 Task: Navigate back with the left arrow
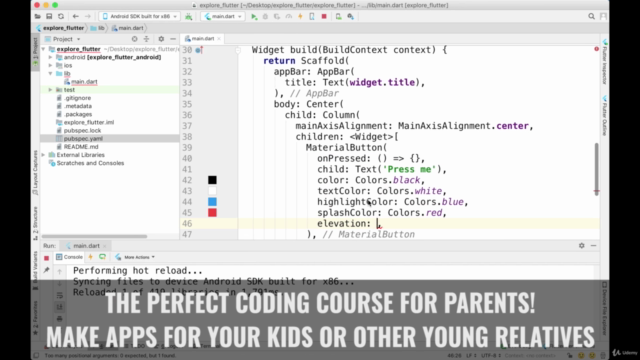pyautogui.click(x=76, y=16)
